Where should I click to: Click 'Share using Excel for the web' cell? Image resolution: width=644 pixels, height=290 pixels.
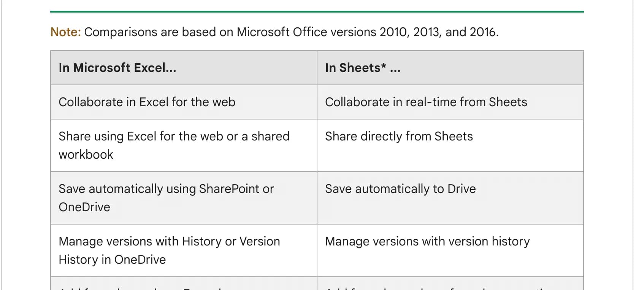click(x=184, y=145)
